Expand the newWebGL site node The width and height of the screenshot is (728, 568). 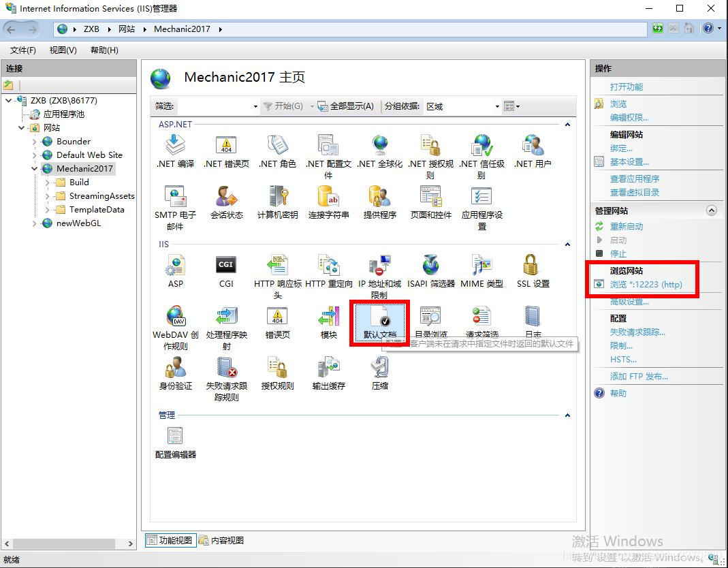[x=34, y=223]
